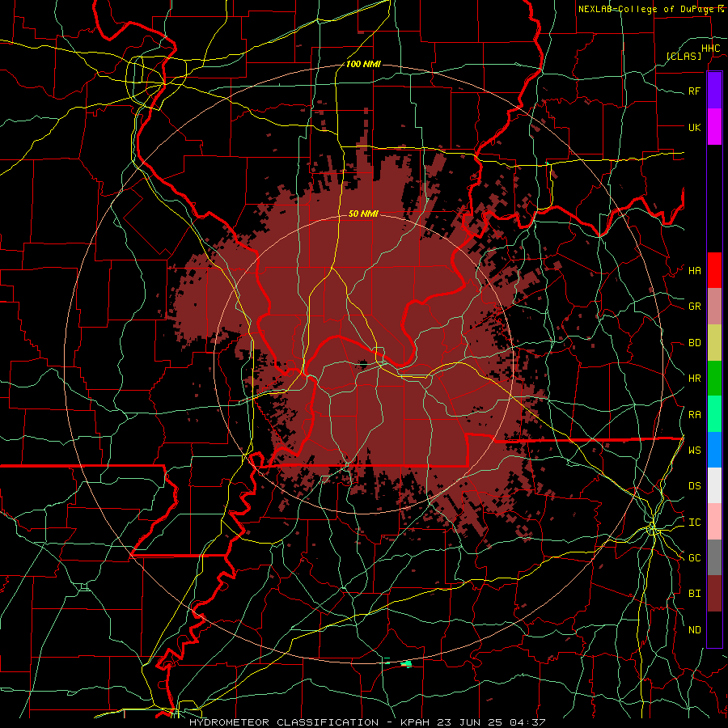Click the DS white legend swatch
The image size is (728, 728).
click(714, 485)
